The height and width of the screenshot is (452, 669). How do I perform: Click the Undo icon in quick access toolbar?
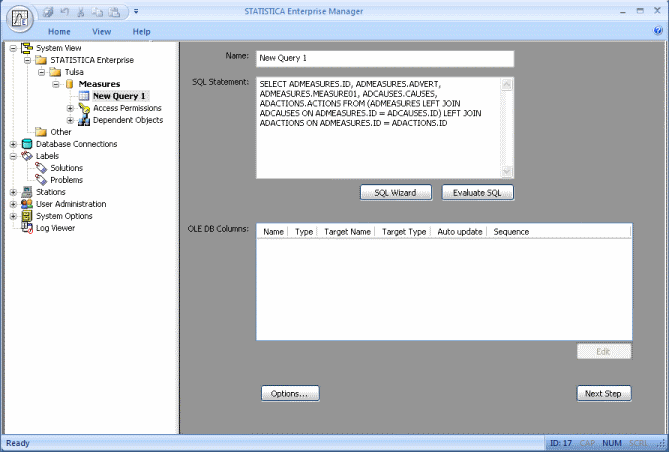pyautogui.click(x=64, y=12)
